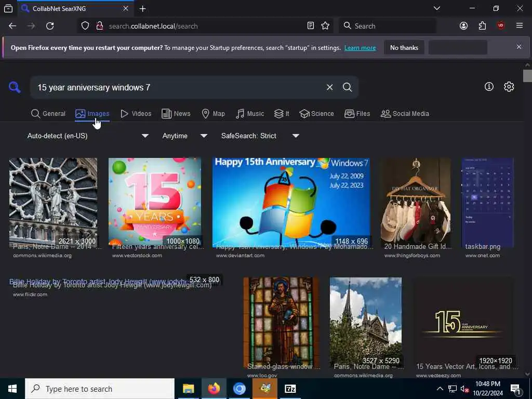Viewport: 532px width, 399px height.
Task: Open Firefox View icon
Action: [x=8, y=8]
